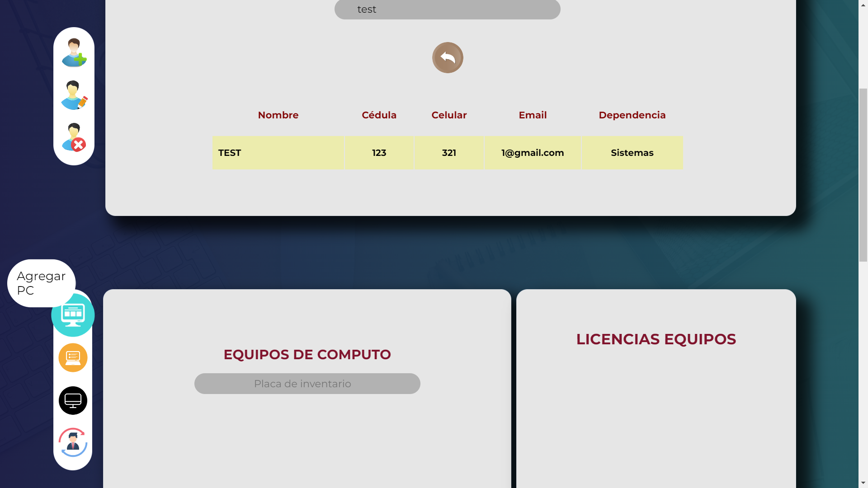Viewport: 868px width, 488px height.
Task: Click the page vertical scrollbar thumb
Action: [x=863, y=175]
